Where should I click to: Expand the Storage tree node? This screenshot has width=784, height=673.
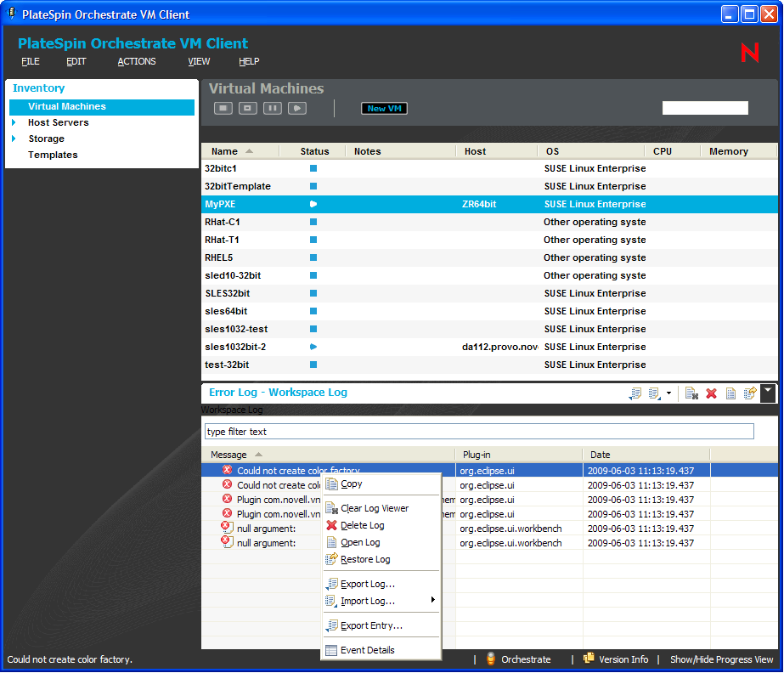(14, 139)
